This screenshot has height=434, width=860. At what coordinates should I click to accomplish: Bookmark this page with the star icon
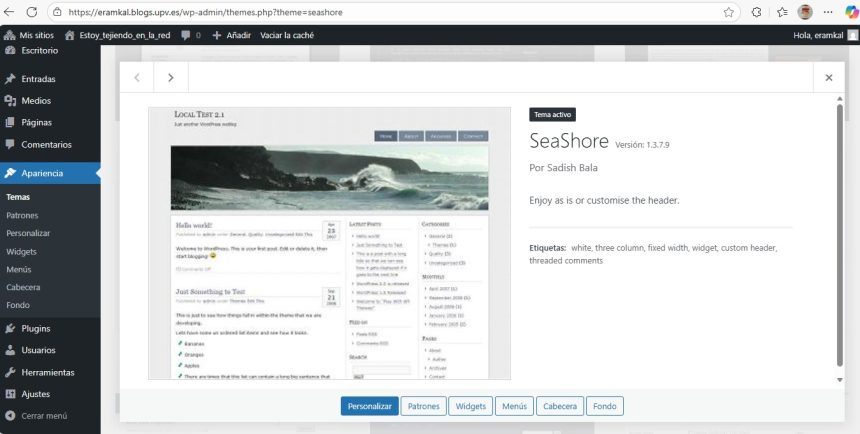click(729, 12)
